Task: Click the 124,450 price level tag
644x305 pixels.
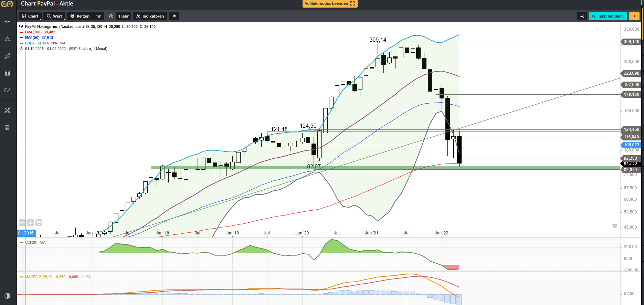Action: pos(631,129)
